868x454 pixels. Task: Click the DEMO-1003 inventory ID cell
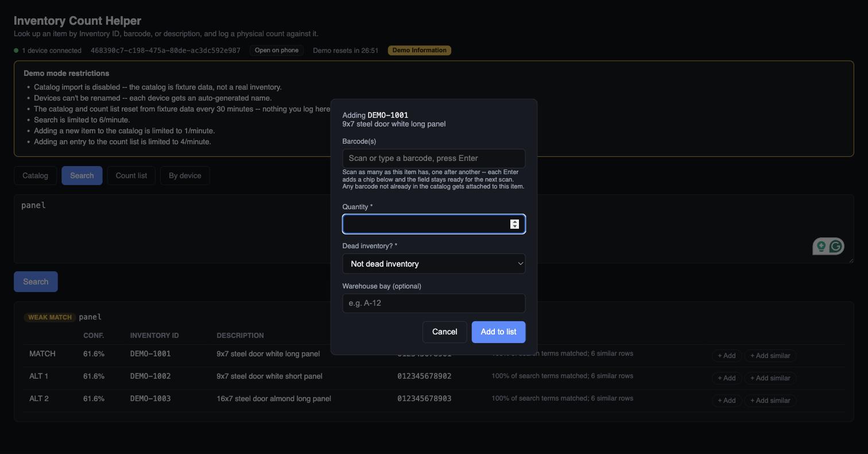click(x=150, y=399)
